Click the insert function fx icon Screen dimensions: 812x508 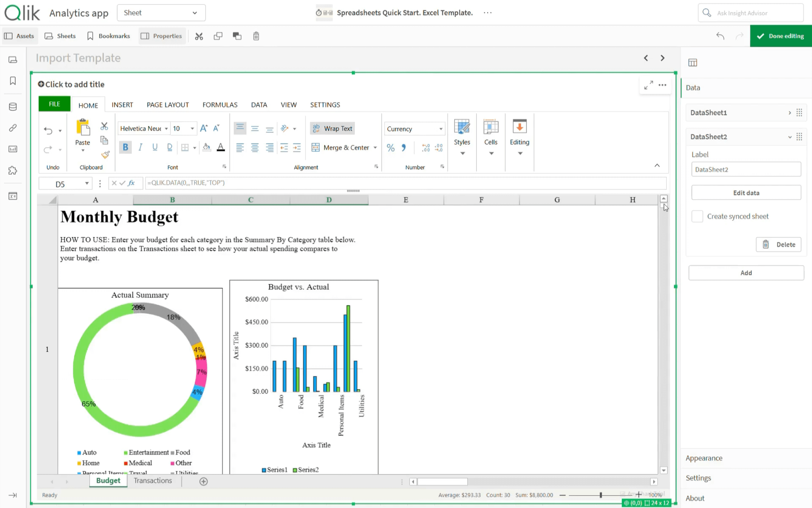click(x=131, y=183)
